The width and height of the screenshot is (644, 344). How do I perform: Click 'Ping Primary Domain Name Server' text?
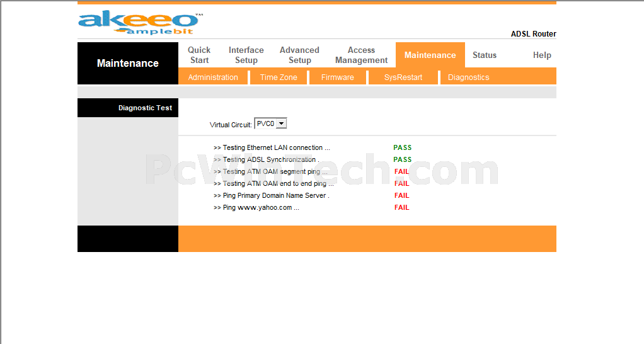click(x=272, y=195)
